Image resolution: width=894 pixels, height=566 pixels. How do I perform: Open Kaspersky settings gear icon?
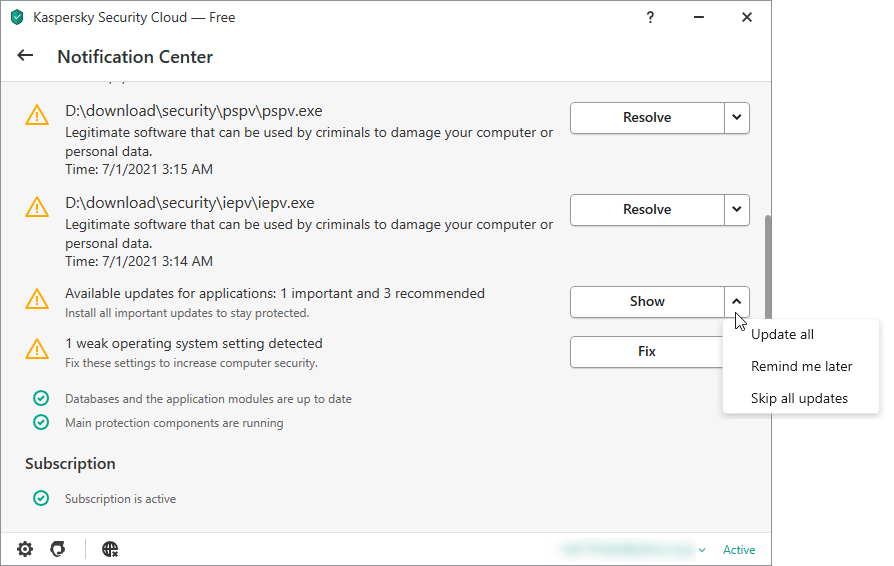(x=25, y=549)
